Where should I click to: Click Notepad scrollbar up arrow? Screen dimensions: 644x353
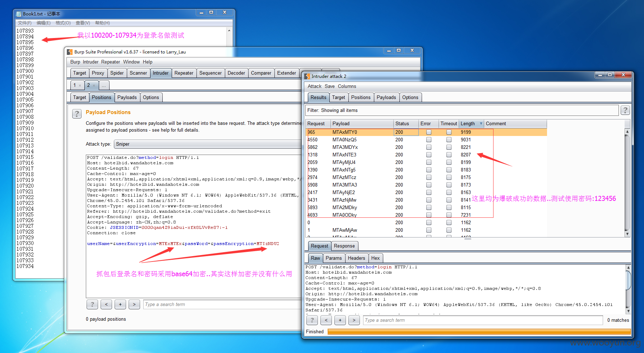click(229, 30)
